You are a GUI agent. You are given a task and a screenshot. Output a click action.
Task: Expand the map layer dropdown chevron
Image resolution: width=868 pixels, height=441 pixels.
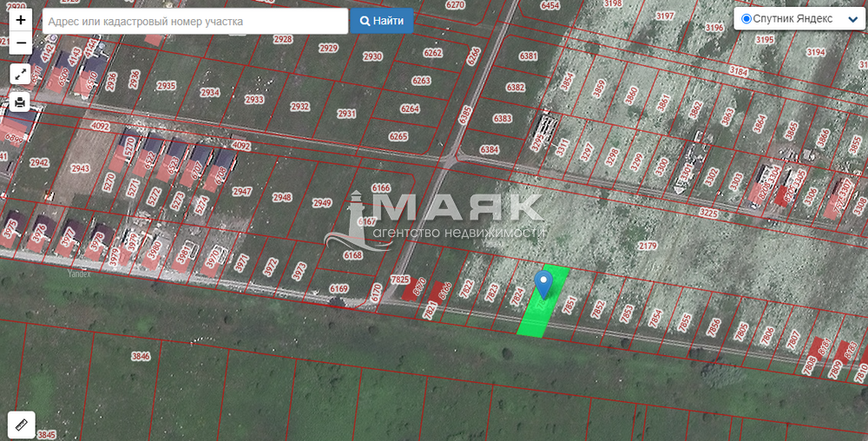pos(853,19)
